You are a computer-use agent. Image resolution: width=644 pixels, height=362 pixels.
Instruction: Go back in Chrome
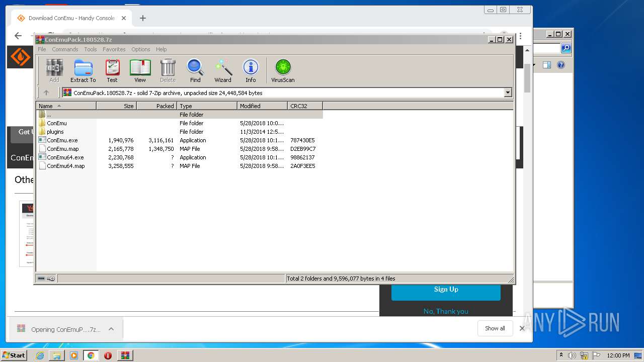[x=18, y=36]
